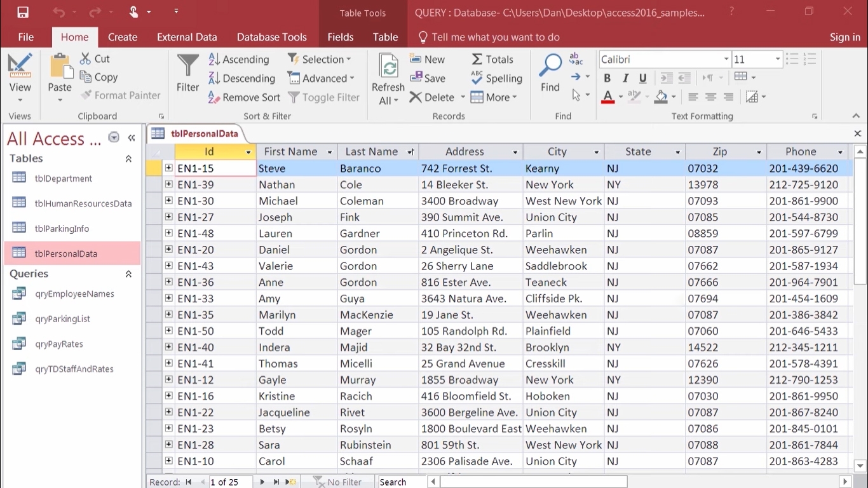The width and height of the screenshot is (868, 488).
Task: Click Refresh All in the Records group
Action: click(x=388, y=78)
